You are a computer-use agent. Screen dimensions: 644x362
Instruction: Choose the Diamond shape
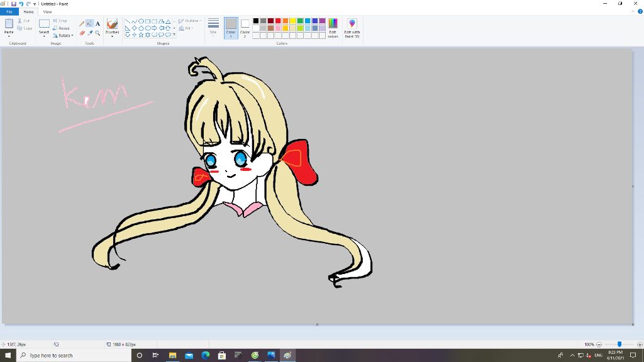click(135, 28)
